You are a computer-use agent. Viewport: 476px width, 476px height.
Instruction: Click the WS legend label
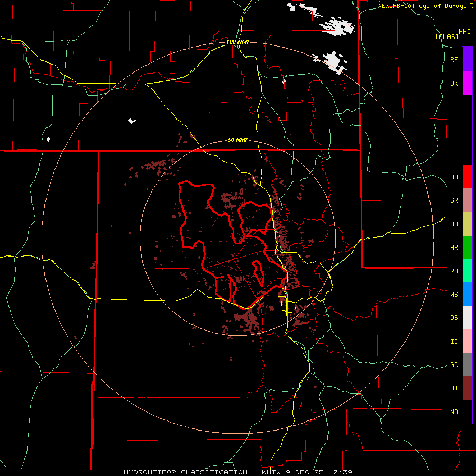click(x=454, y=294)
